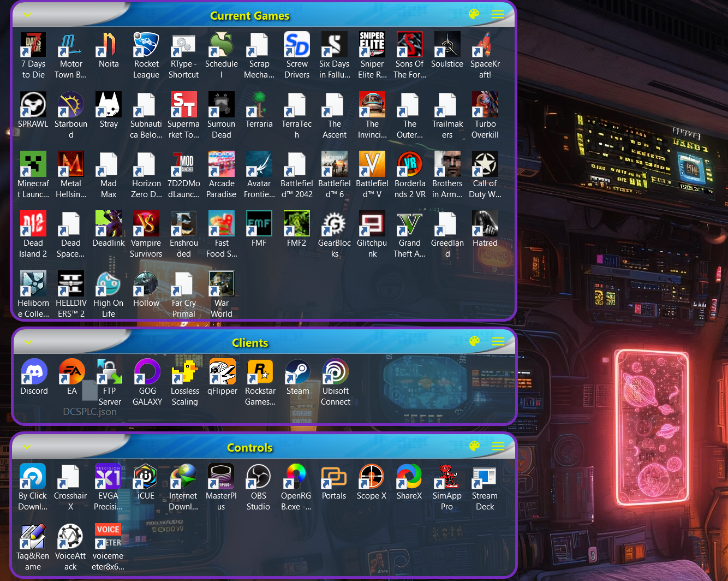
Task: Open High On Life shortcut
Action: pos(109,284)
